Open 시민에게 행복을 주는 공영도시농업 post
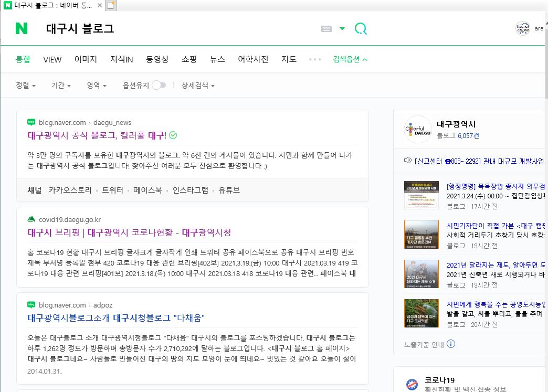This screenshot has height=392, width=548. [496, 304]
